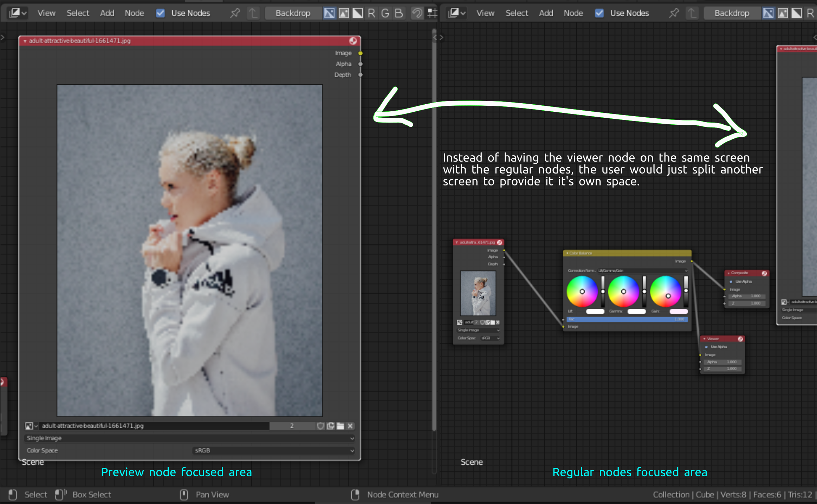
Task: Open image browse dropdown in large node
Action: click(x=31, y=426)
